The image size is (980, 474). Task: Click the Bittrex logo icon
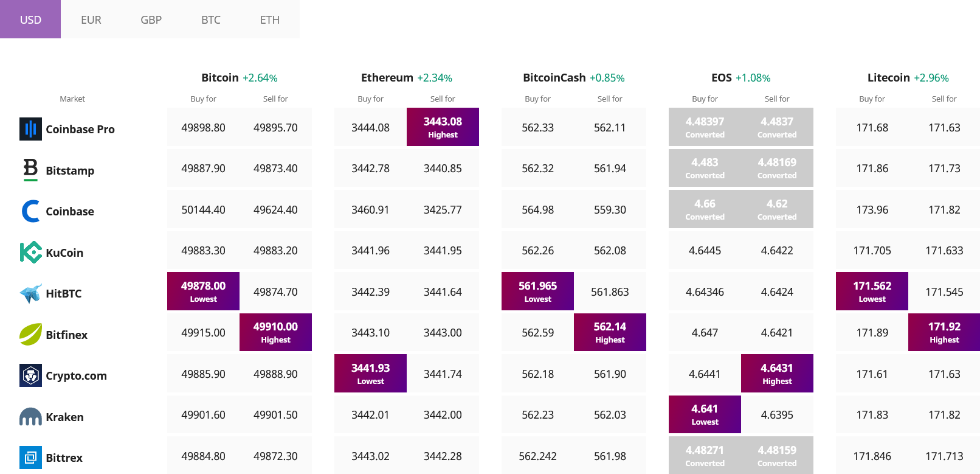pyautogui.click(x=30, y=458)
